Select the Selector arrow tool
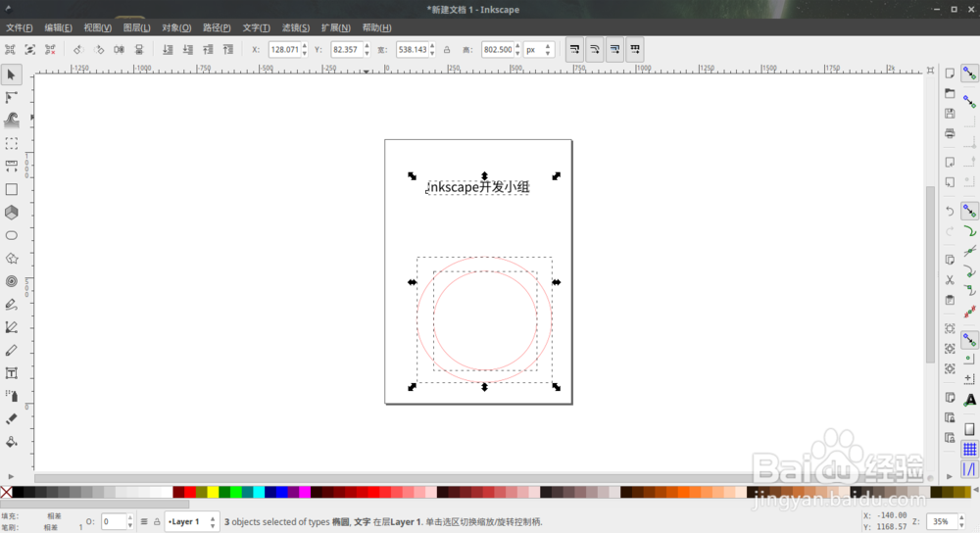The height and width of the screenshot is (533, 980). click(11, 75)
